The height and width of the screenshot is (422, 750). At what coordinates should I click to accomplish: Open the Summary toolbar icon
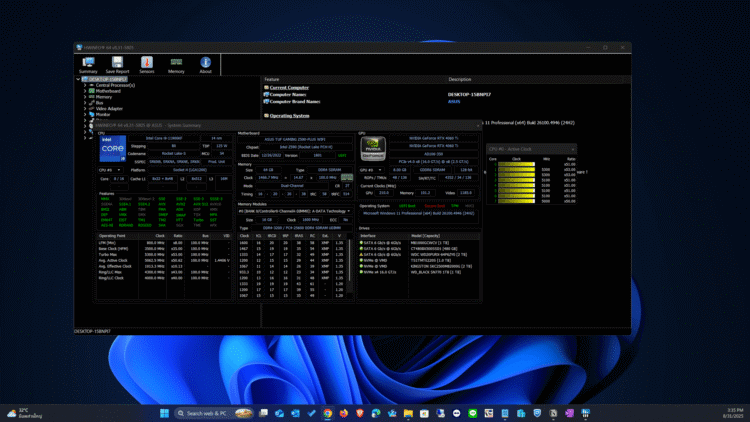pos(88,65)
